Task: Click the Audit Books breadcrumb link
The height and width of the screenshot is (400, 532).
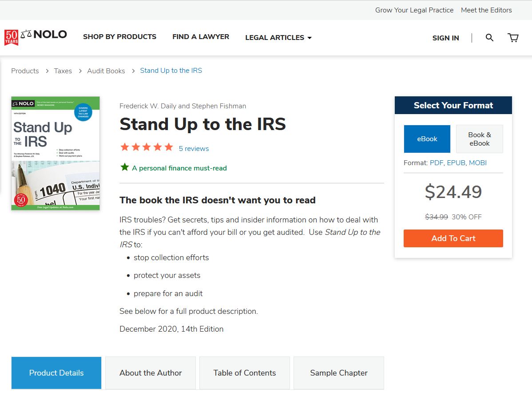Action: click(106, 71)
